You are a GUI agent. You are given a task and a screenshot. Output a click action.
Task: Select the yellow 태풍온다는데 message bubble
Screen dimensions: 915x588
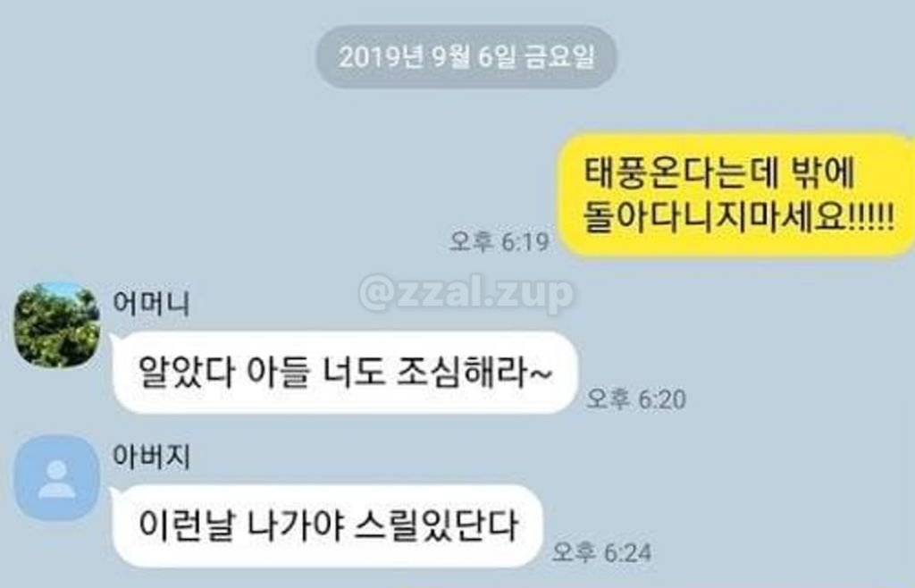coord(736,196)
